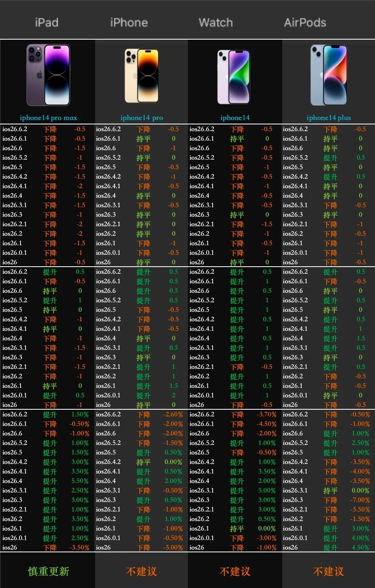Screen dimensions: 375x588
Task: Select the blue iPhone 14 Plus thumbnail
Action: [x=329, y=75]
